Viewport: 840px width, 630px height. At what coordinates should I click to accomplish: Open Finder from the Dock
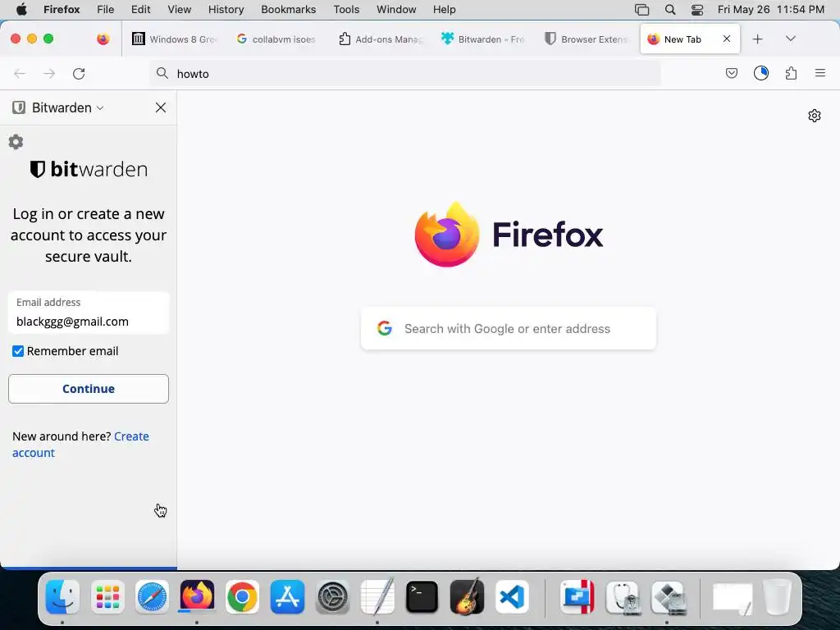click(62, 597)
